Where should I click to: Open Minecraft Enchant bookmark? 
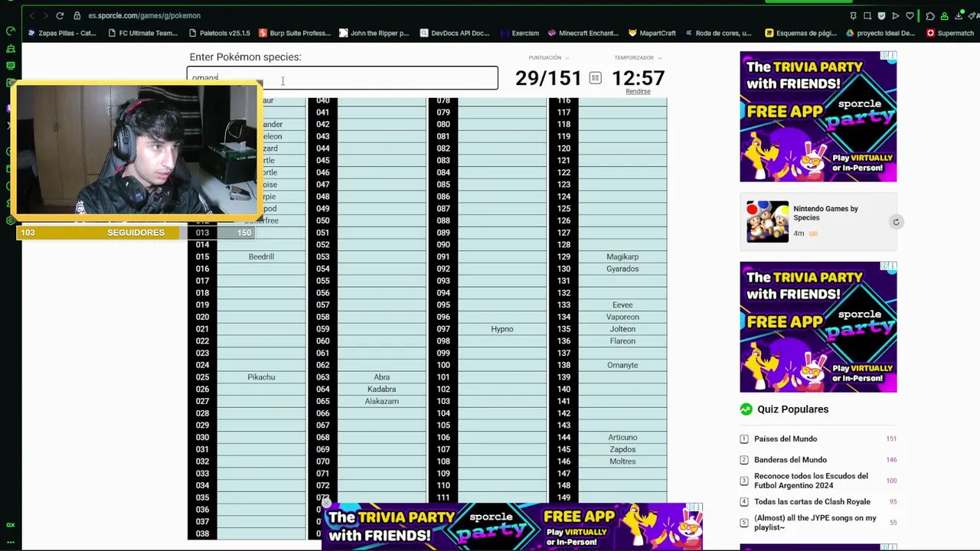[x=583, y=33]
